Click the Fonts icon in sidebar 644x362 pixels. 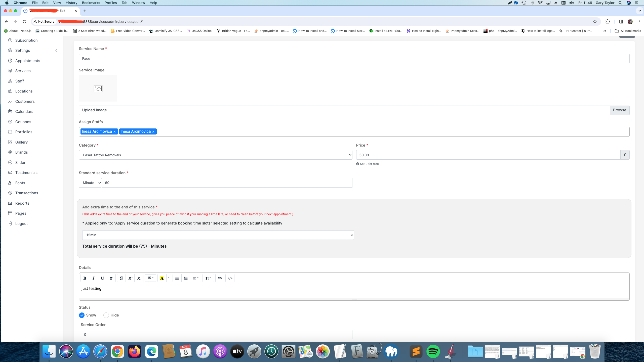(x=10, y=183)
